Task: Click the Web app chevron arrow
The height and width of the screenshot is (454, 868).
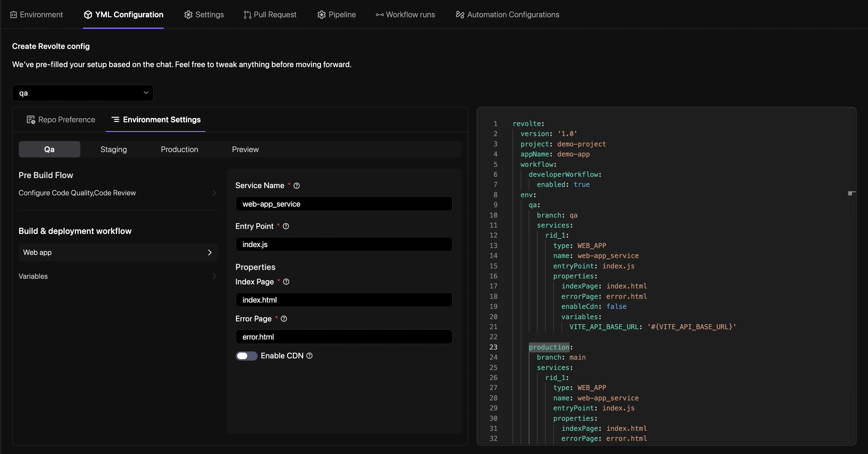Action: coord(210,252)
